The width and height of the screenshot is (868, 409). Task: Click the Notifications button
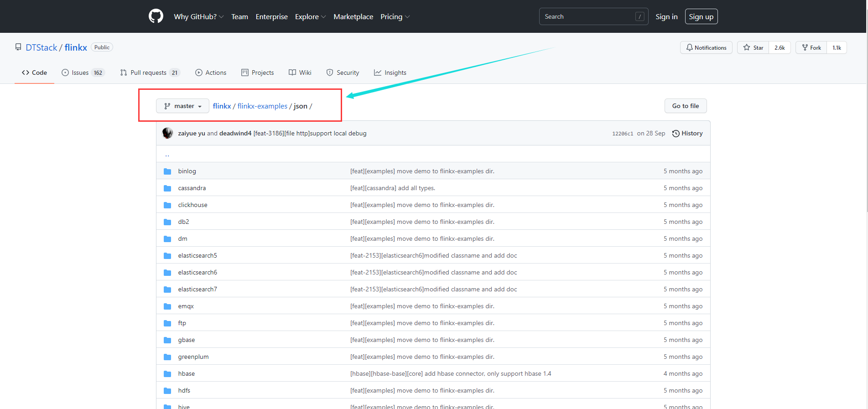706,47
